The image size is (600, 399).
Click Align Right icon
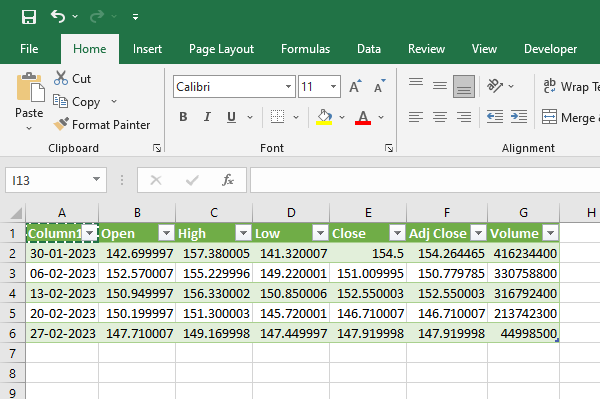click(x=464, y=117)
